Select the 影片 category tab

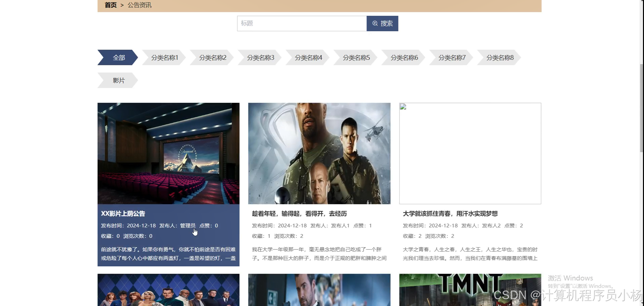pos(118,80)
